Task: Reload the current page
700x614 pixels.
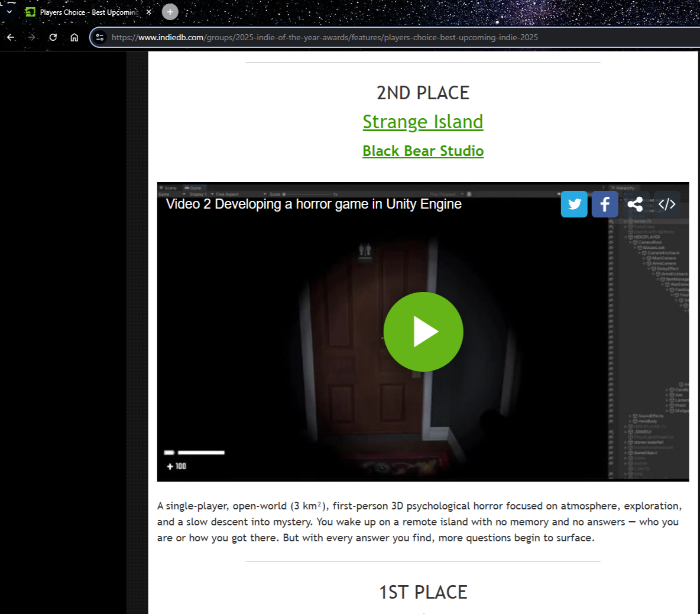Action: tap(53, 37)
